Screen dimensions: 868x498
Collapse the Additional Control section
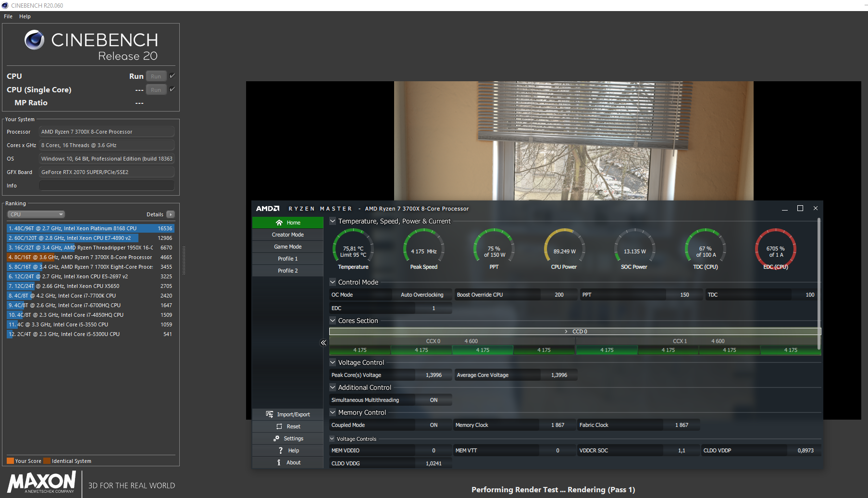pos(333,387)
